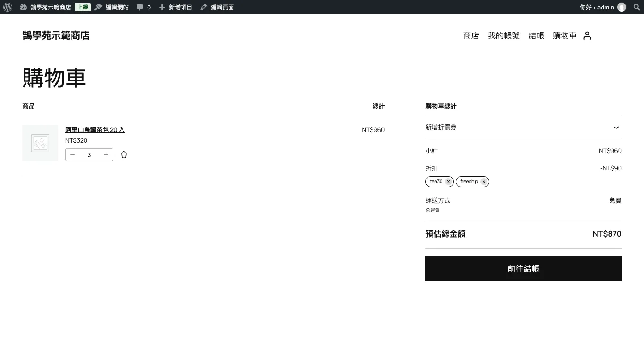Open the WordPress logo menu
The image size is (644, 349).
8,7
